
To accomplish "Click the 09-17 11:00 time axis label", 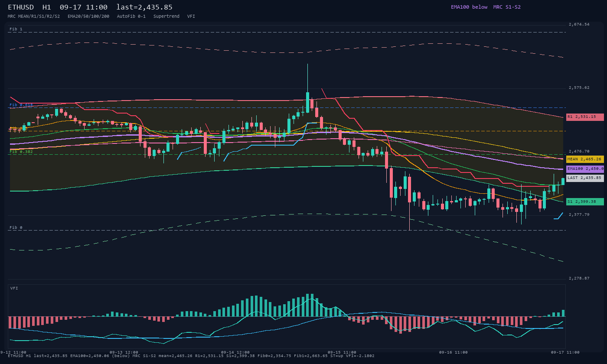I will click(565, 352).
